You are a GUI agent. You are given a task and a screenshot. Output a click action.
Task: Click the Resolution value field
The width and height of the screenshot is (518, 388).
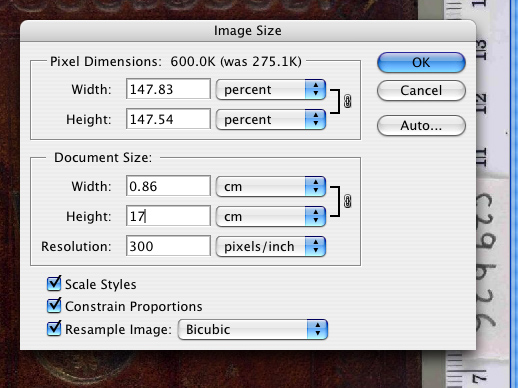[168, 246]
